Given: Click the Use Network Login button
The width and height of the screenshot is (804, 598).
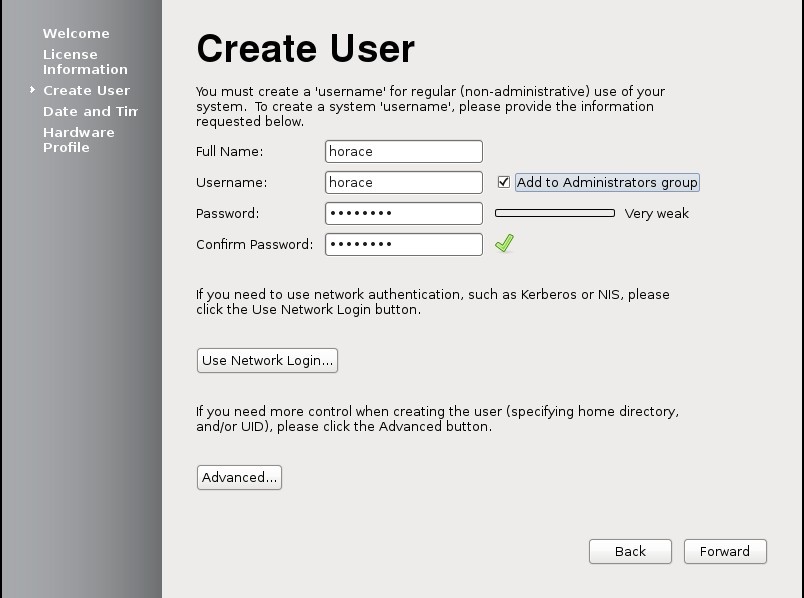Looking at the screenshot, I should [267, 360].
